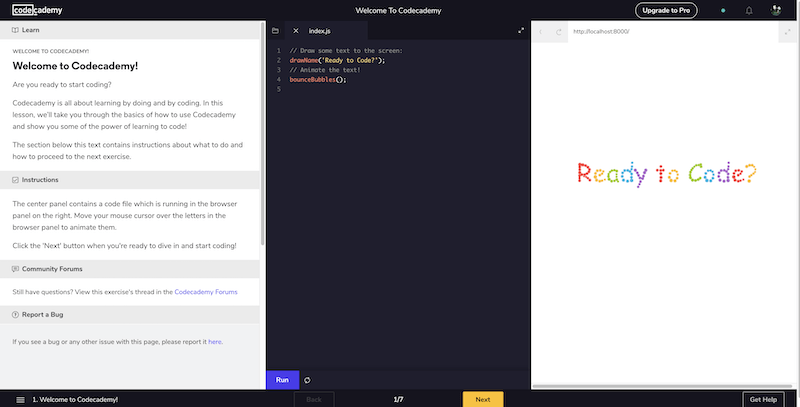Click the Next button

pos(483,399)
